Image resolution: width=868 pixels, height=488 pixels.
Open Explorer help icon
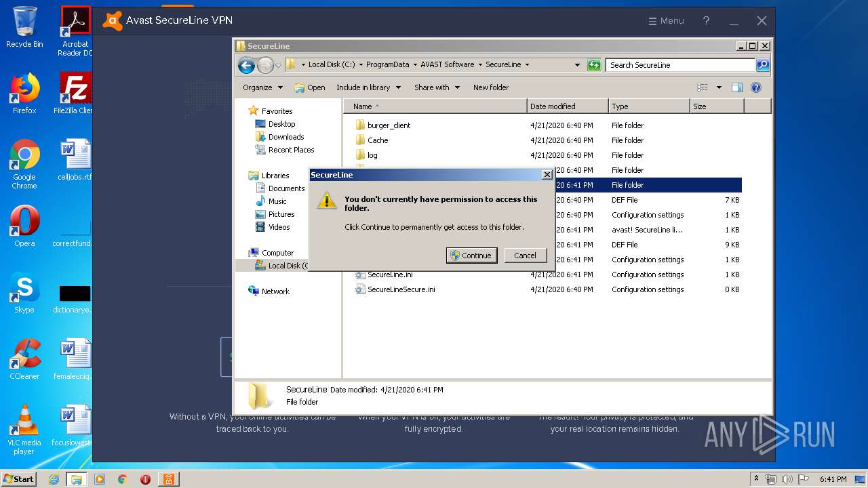tap(756, 87)
